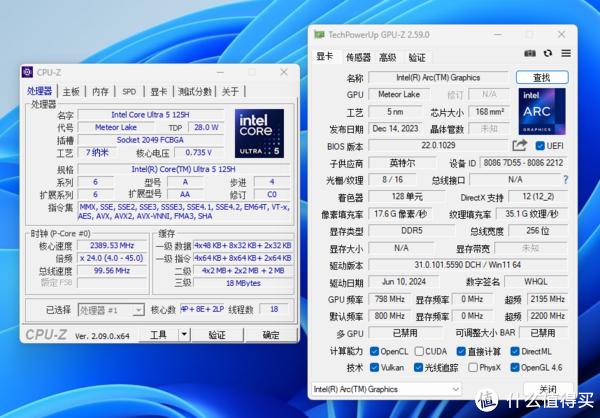
Task: Click the 验证 button in CPU-Z
Action: (x=216, y=335)
